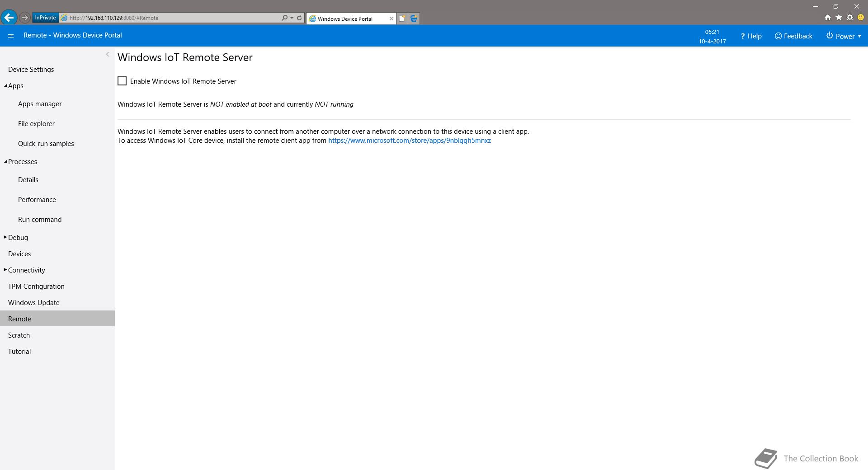The image size is (868, 470).
Task: Click the NOT running status text
Action: 334,104
